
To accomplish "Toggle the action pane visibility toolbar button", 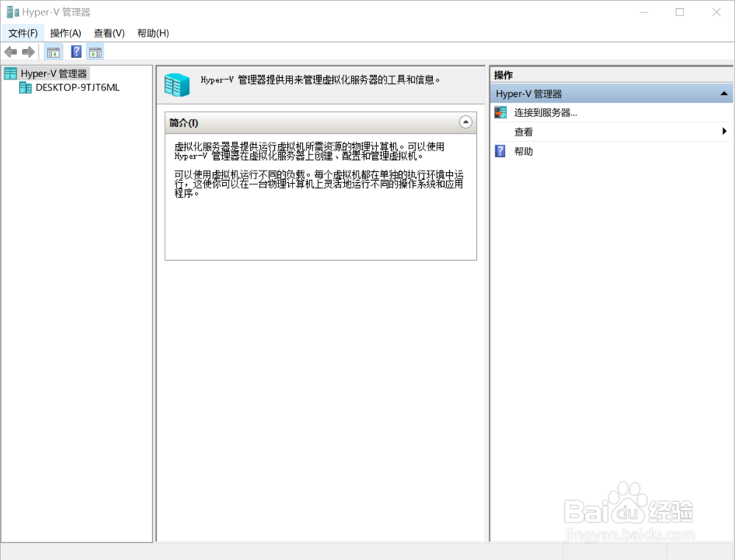I will tap(96, 51).
